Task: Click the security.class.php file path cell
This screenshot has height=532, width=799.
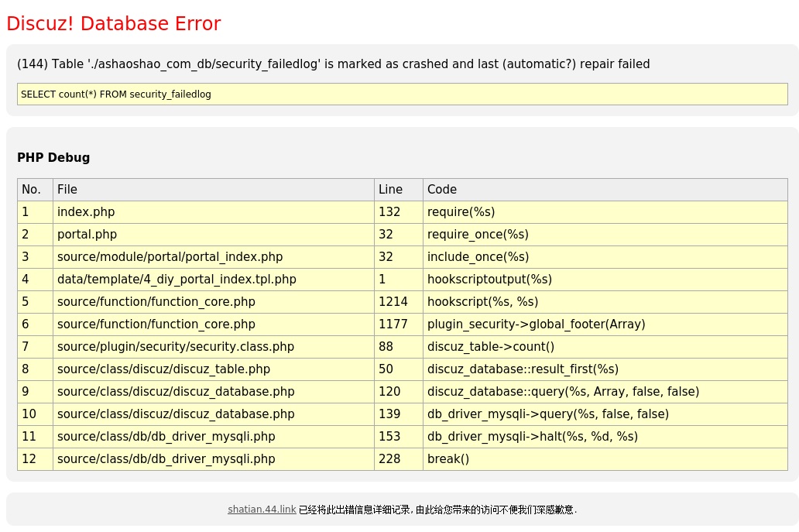Action: click(176, 347)
